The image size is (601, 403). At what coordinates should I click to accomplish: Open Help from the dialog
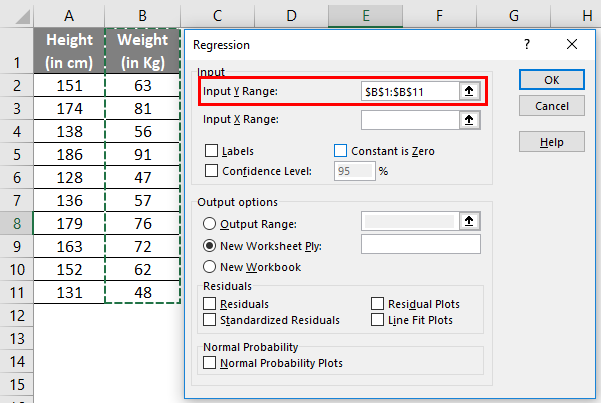(552, 142)
